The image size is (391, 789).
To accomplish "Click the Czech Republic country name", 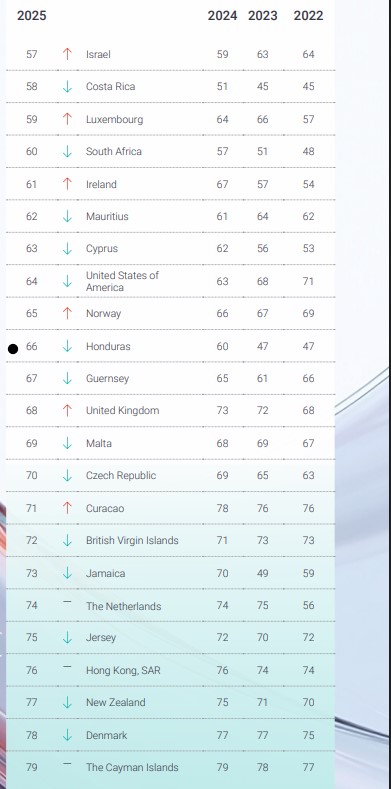I will coord(121,476).
